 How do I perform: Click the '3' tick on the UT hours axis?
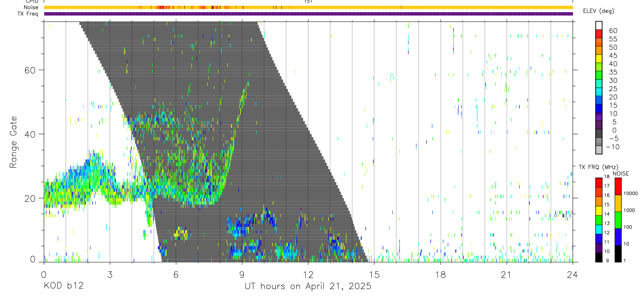[x=110, y=274]
